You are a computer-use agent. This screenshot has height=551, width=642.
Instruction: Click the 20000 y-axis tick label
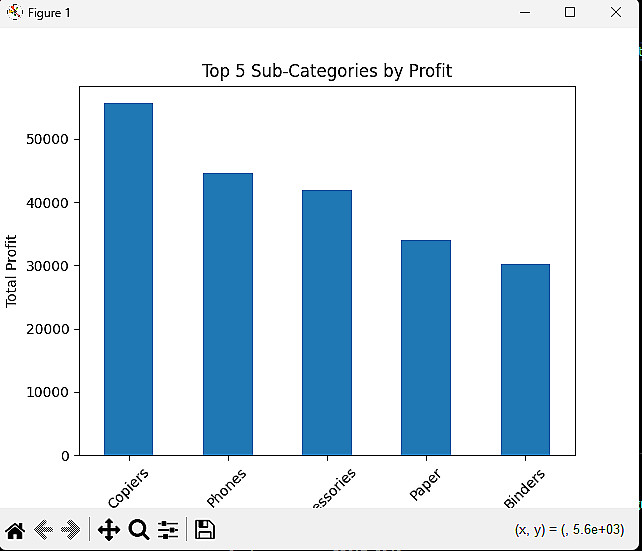pyautogui.click(x=47, y=329)
